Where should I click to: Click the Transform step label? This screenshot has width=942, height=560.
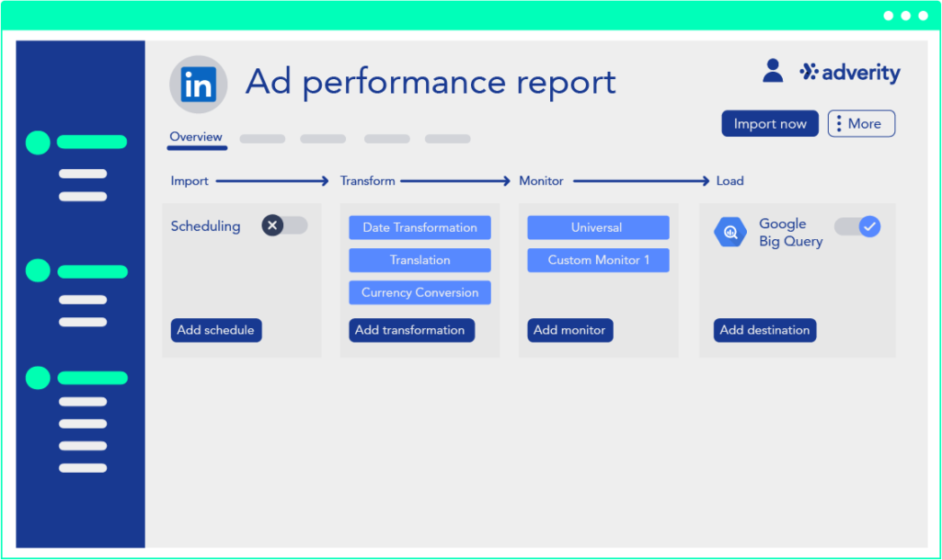pyautogui.click(x=368, y=181)
